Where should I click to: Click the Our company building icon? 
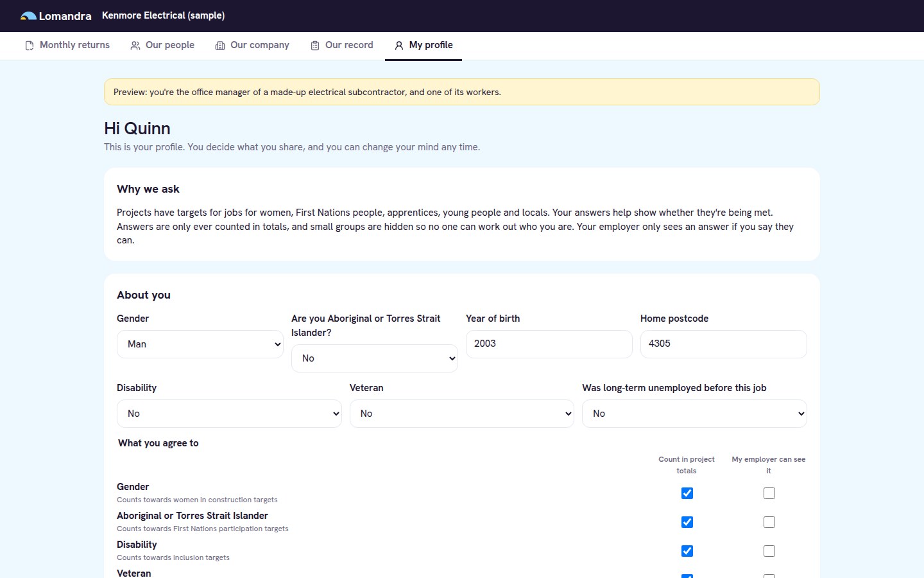pyautogui.click(x=220, y=46)
